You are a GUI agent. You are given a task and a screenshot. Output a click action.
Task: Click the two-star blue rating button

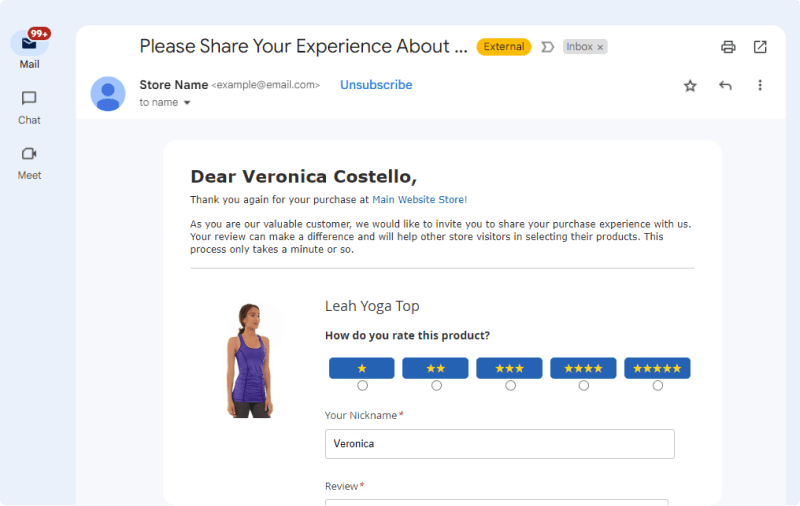[435, 368]
